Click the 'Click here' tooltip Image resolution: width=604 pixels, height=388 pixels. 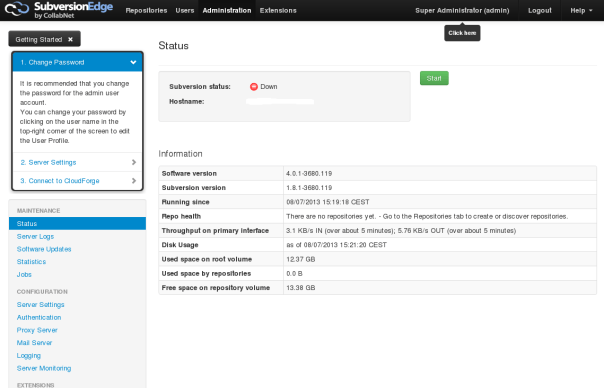462,33
